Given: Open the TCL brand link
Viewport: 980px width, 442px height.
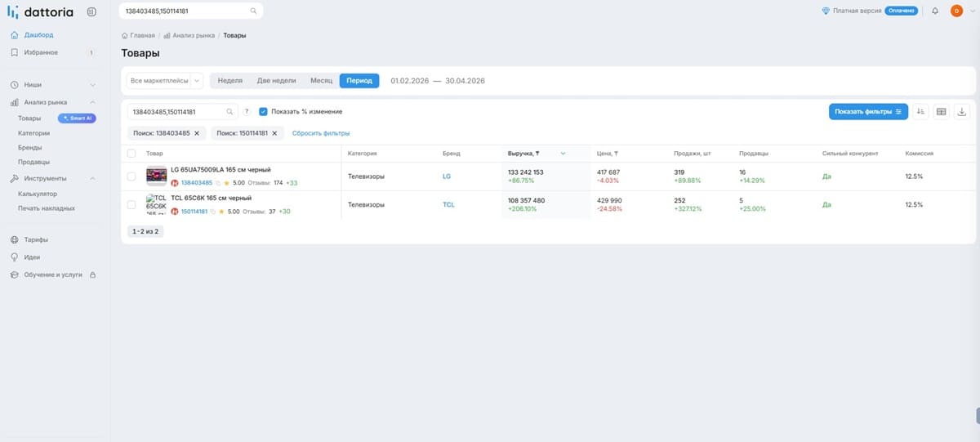Looking at the screenshot, I should click(x=448, y=205).
